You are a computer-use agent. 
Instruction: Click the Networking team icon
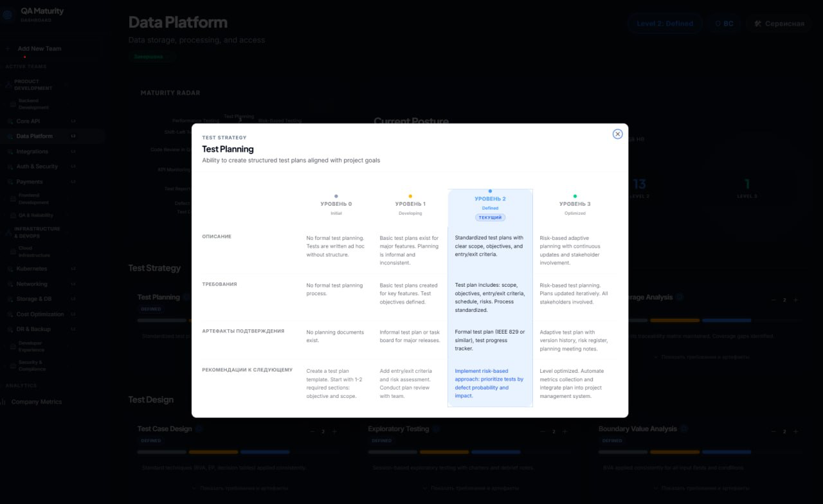tap(10, 284)
